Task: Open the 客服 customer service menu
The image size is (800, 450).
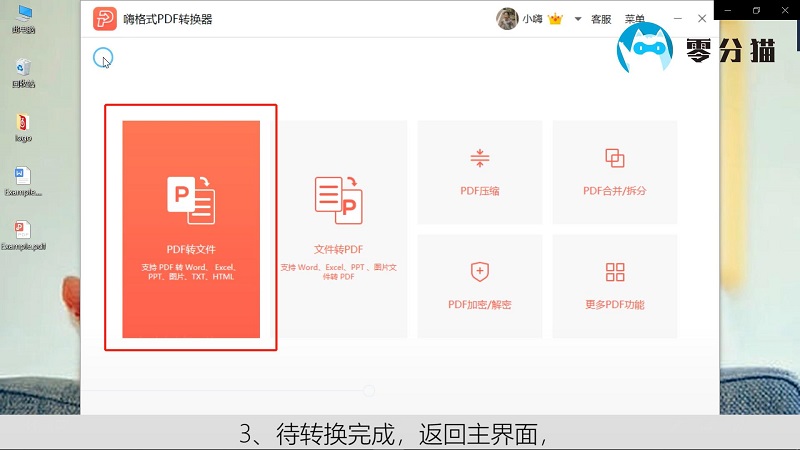Action: [601, 19]
